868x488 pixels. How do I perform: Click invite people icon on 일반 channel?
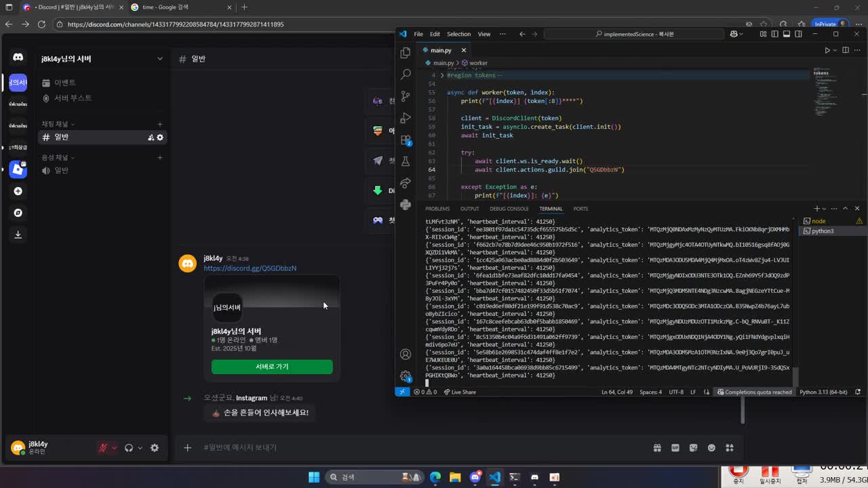tap(151, 138)
